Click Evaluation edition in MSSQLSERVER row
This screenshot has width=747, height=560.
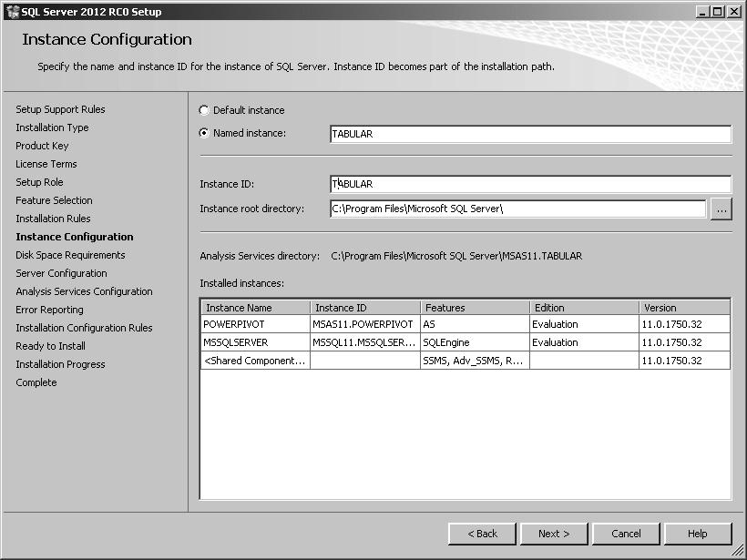584,342
